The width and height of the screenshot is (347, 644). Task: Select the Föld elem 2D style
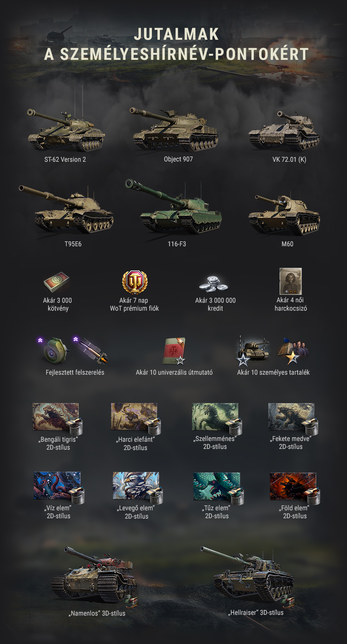coord(295,488)
